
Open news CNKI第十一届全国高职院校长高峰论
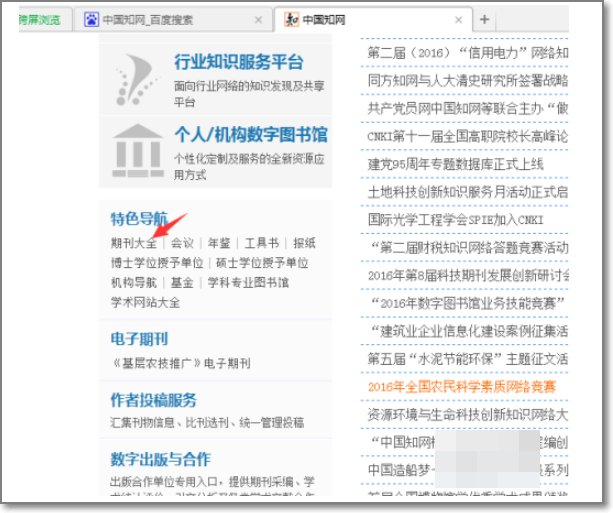[468, 136]
